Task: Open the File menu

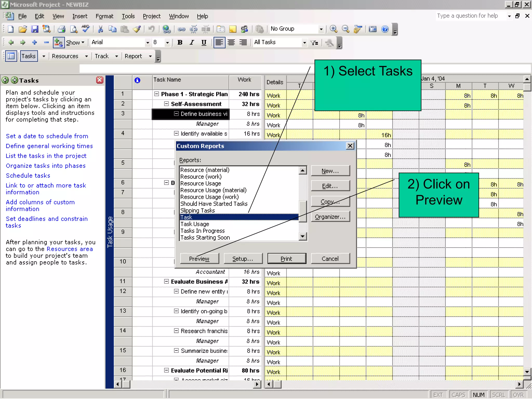Action: [22, 16]
